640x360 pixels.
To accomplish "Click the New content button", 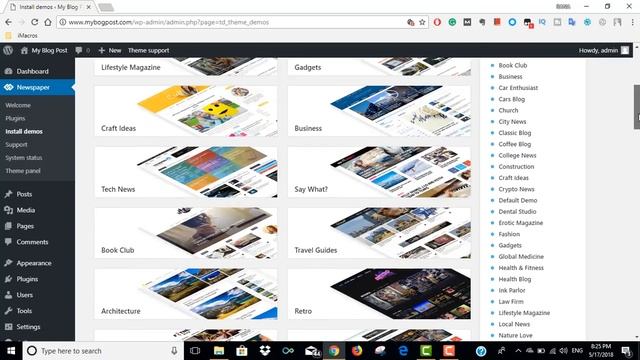I will [110, 50].
